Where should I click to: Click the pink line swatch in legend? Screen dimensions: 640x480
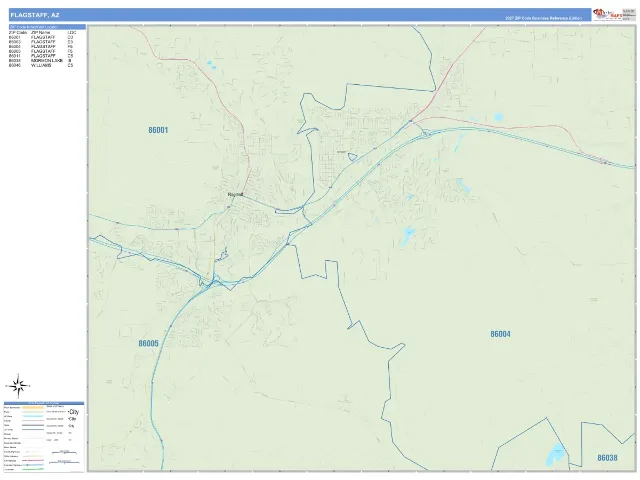point(33,460)
